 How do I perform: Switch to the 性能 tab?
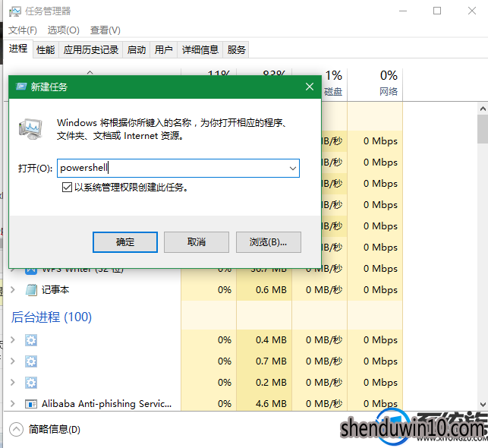(46, 49)
